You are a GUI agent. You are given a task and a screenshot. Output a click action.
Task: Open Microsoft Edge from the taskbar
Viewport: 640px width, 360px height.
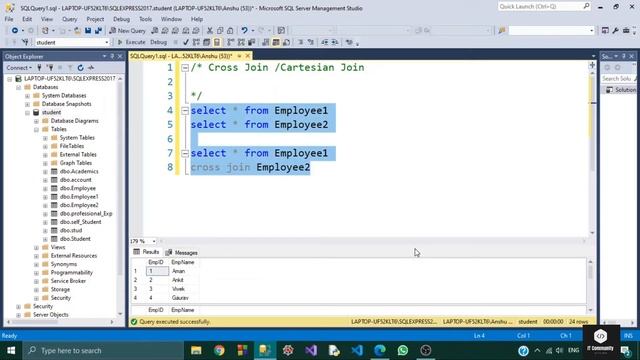[x=380, y=351]
